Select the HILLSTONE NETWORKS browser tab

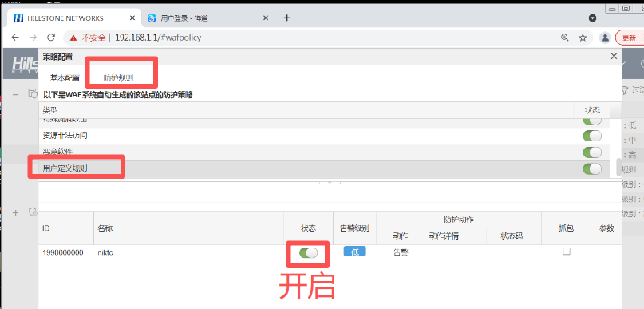(75, 18)
